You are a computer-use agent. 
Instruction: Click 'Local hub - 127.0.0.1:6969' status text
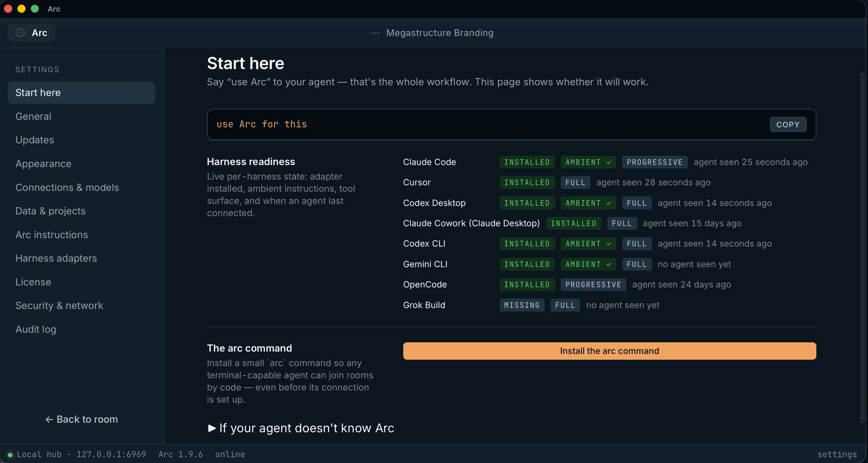(x=81, y=454)
